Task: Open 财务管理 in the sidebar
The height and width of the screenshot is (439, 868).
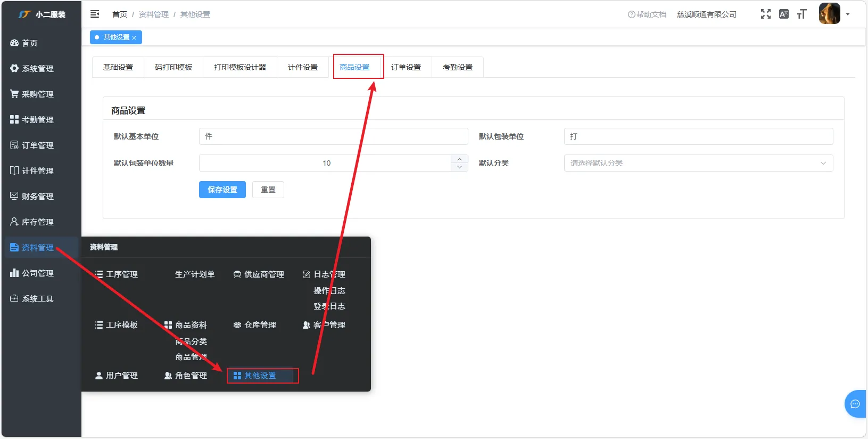Action: (40, 197)
